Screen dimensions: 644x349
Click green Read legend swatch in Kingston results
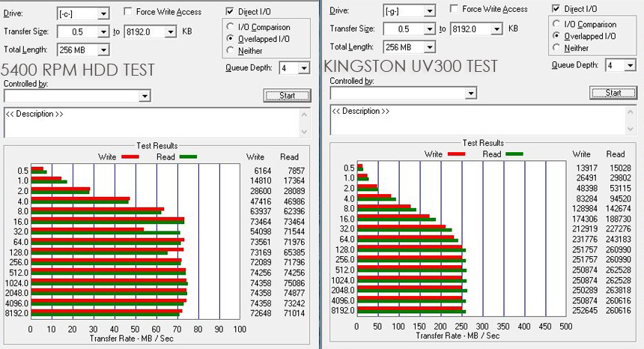[x=514, y=154]
